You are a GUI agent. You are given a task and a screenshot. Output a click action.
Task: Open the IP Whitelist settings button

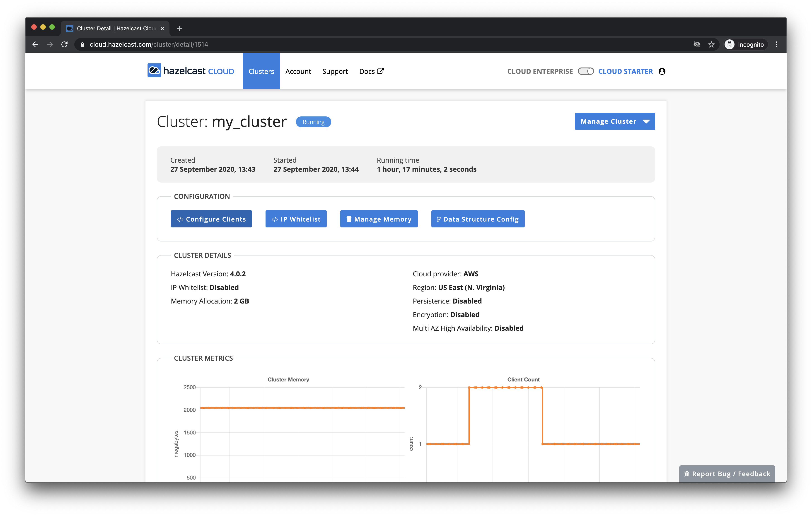pyautogui.click(x=296, y=219)
